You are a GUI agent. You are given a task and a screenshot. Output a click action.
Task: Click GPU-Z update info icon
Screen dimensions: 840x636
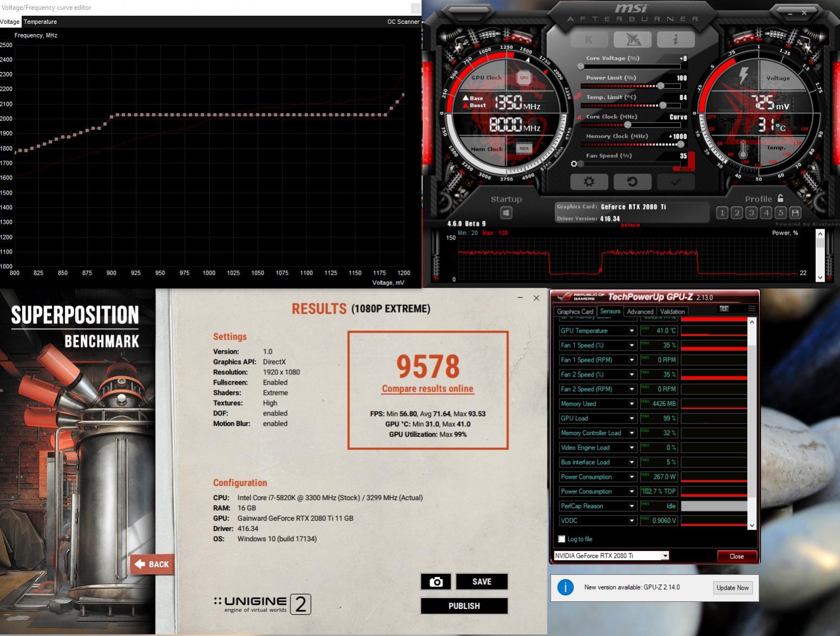pyautogui.click(x=565, y=587)
